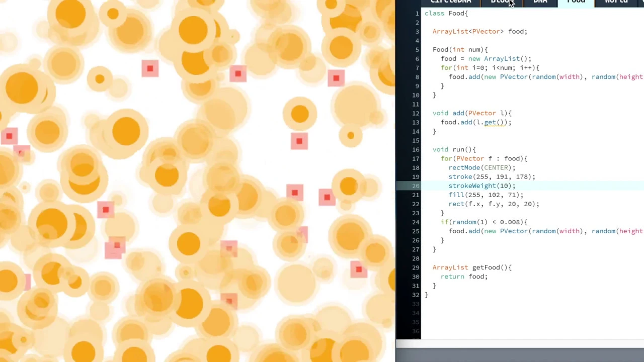Open the Bloop tab
The image size is (644, 362).
pos(501,2)
